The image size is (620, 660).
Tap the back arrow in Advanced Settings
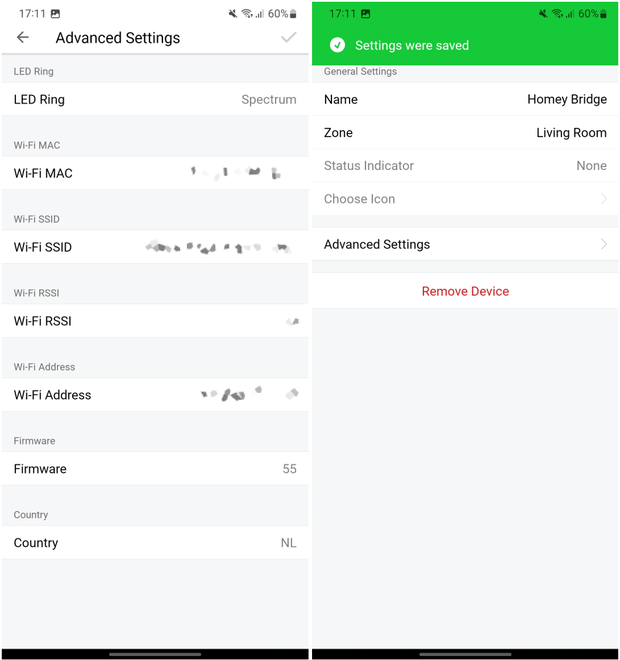click(x=23, y=37)
